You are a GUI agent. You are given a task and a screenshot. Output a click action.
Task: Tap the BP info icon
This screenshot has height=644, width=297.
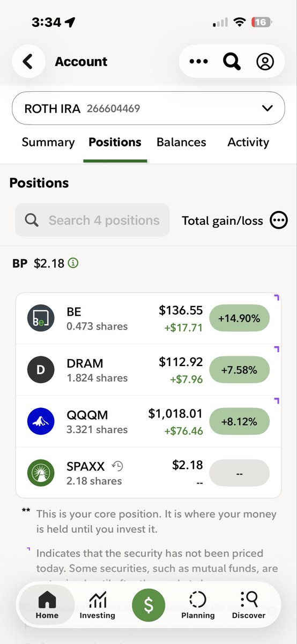[73, 264]
